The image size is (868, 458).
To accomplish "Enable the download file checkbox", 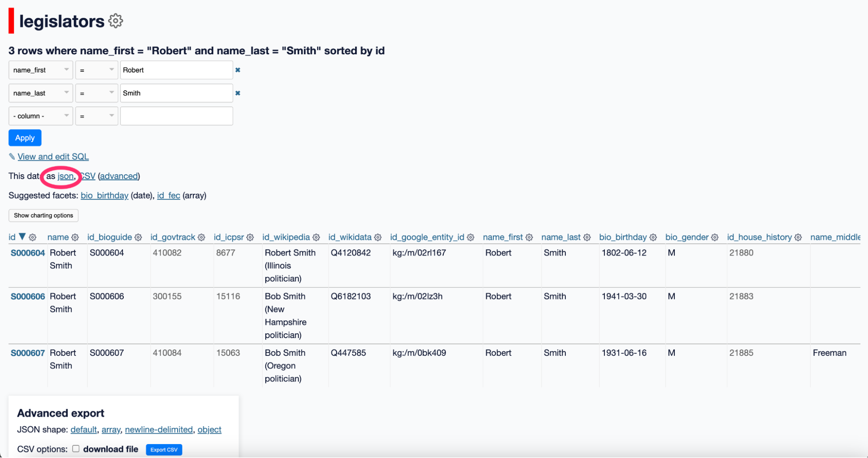I will pos(76,449).
